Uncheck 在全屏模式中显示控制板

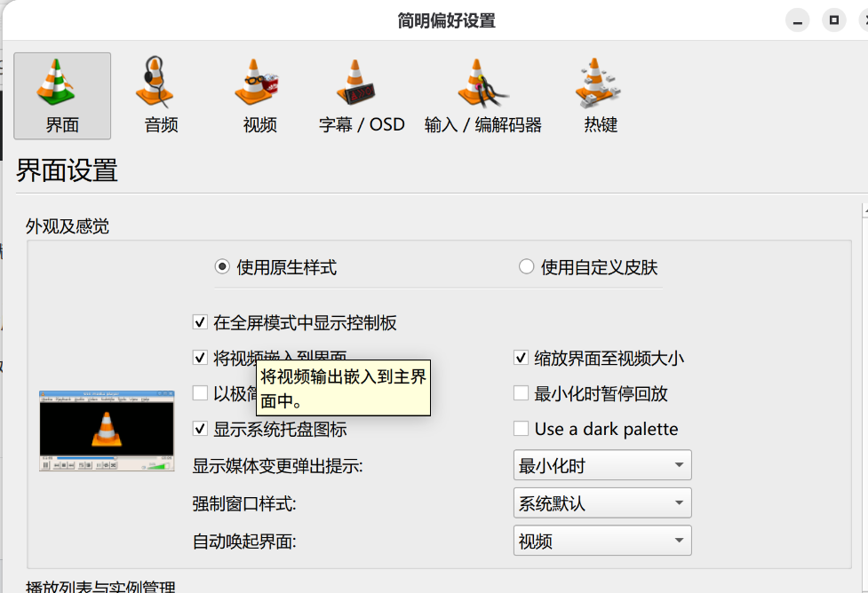click(200, 322)
